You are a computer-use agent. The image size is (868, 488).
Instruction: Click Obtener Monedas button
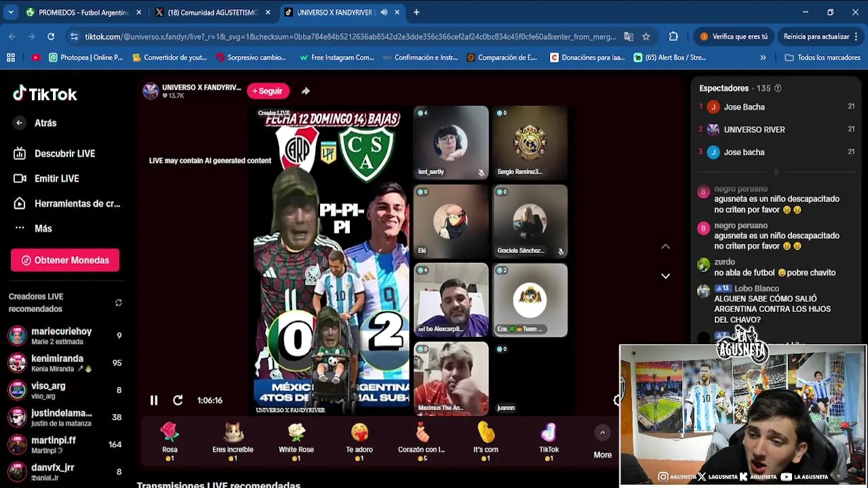(65, 260)
